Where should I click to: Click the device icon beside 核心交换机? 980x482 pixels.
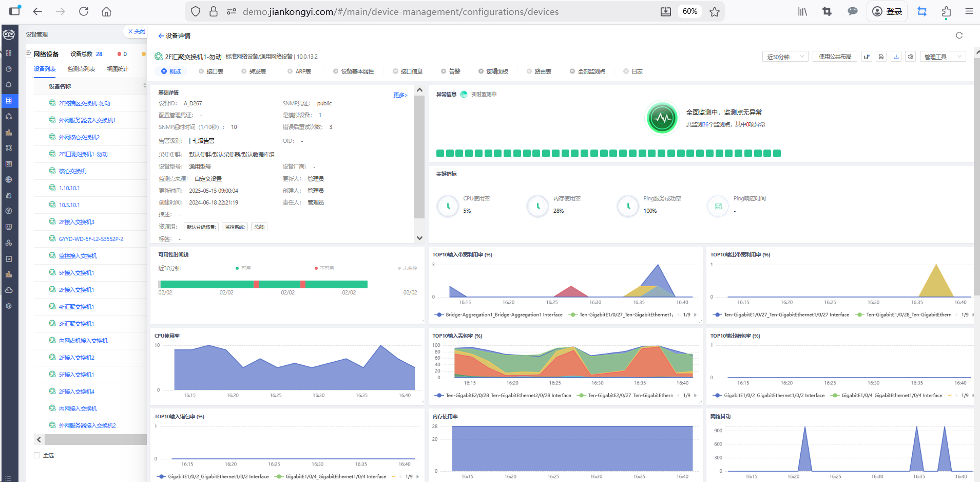click(x=52, y=171)
